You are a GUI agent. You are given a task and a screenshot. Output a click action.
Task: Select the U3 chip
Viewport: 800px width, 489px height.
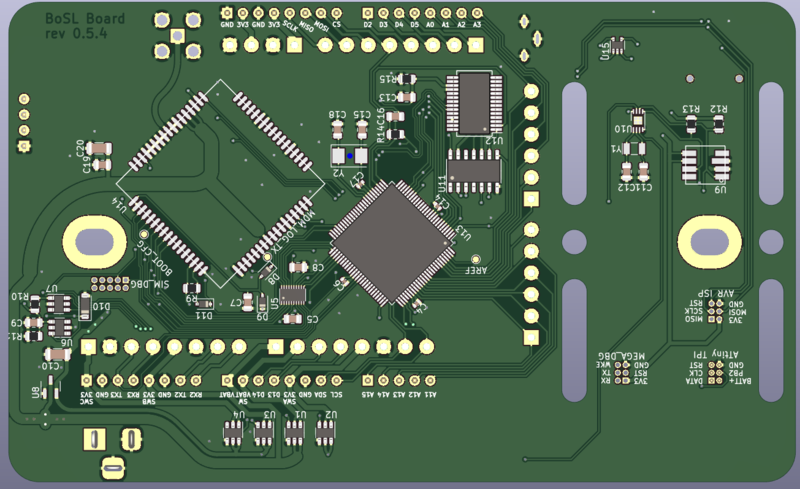click(264, 433)
